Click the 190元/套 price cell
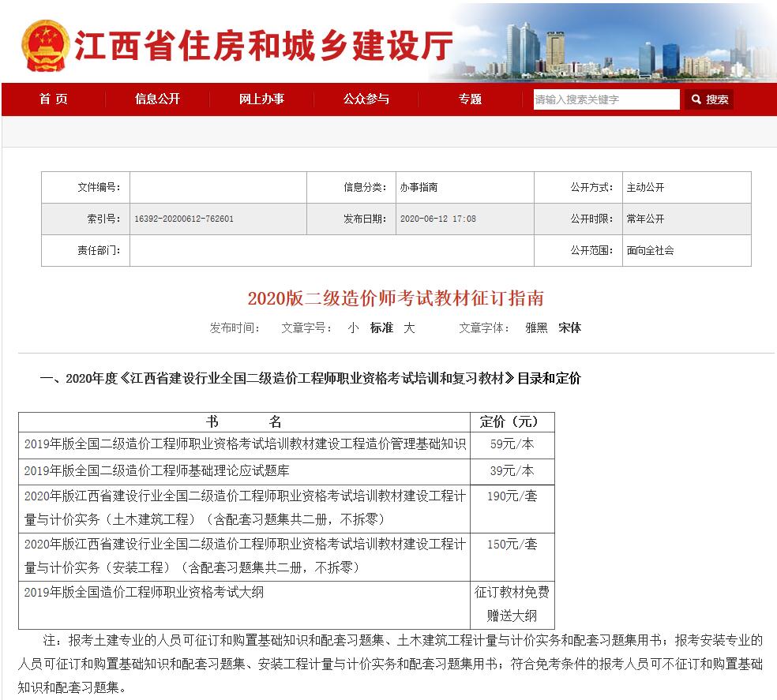The width and height of the screenshot is (777, 700). 512,496
